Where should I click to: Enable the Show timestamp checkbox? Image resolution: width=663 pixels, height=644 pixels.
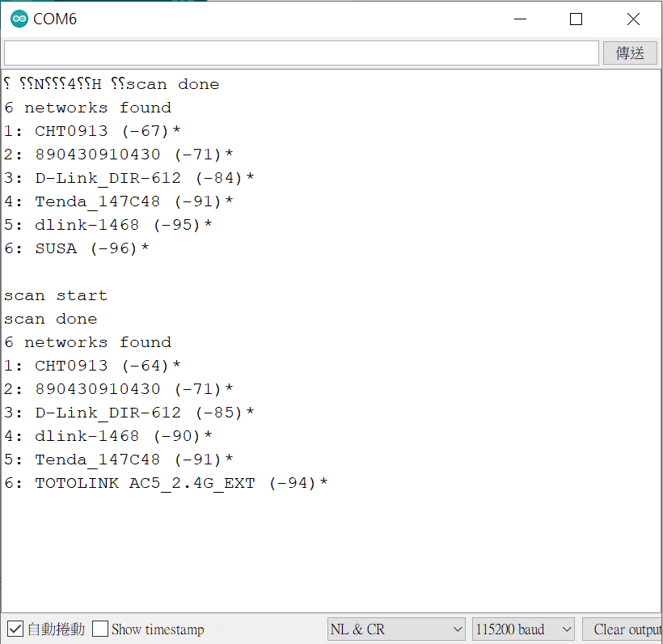click(100, 629)
